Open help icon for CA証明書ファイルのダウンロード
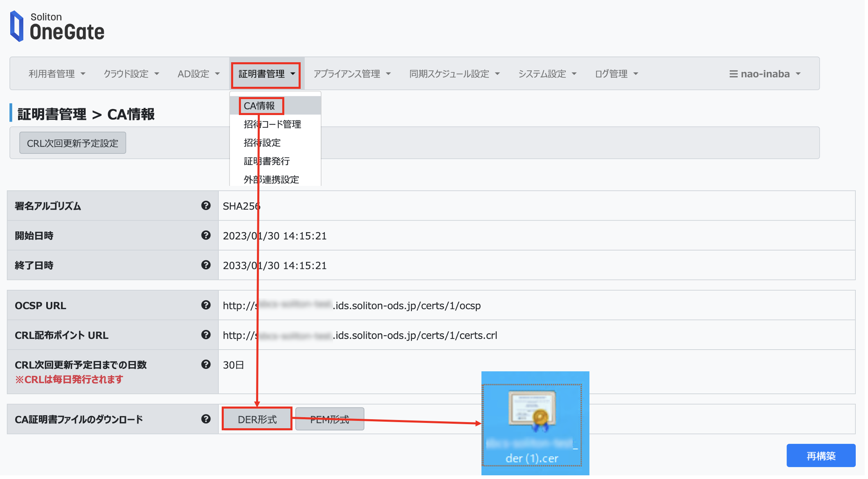868x479 pixels. tap(206, 419)
